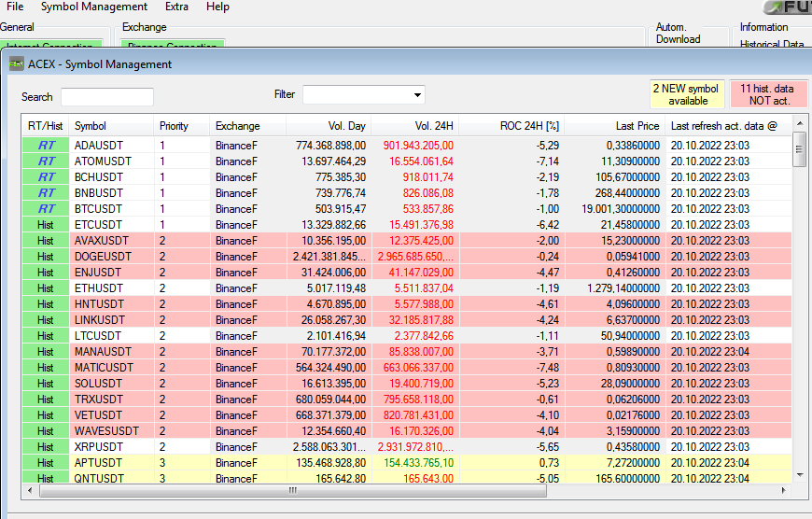Sort by the Symbol column header
The width and height of the screenshot is (812, 519).
click(111, 126)
